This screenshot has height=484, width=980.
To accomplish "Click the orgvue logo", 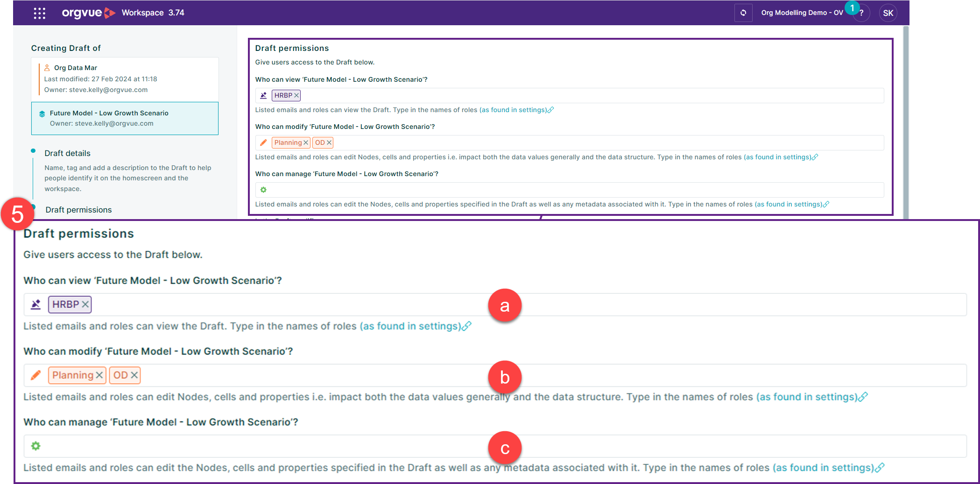I will coord(88,13).
